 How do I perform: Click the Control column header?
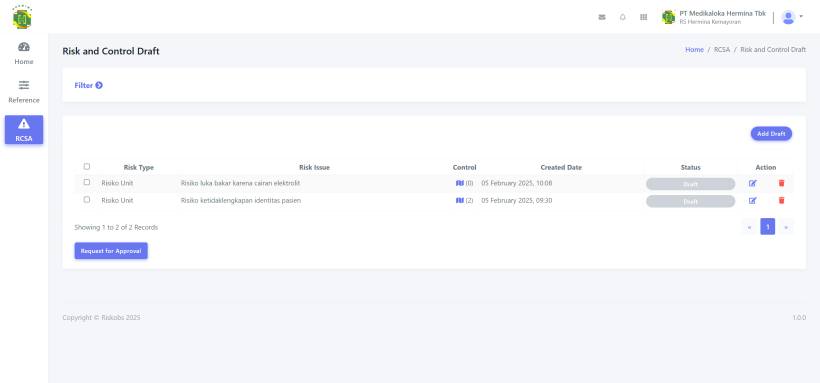464,167
